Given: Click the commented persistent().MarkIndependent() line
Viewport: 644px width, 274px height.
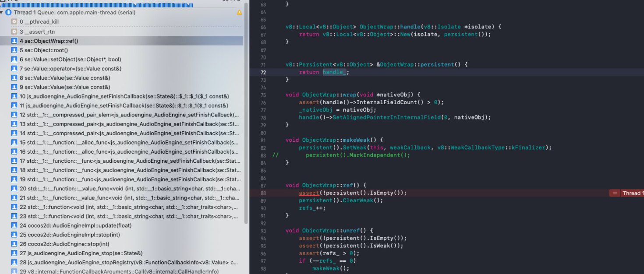Looking at the screenshot, I should click(x=357, y=155).
